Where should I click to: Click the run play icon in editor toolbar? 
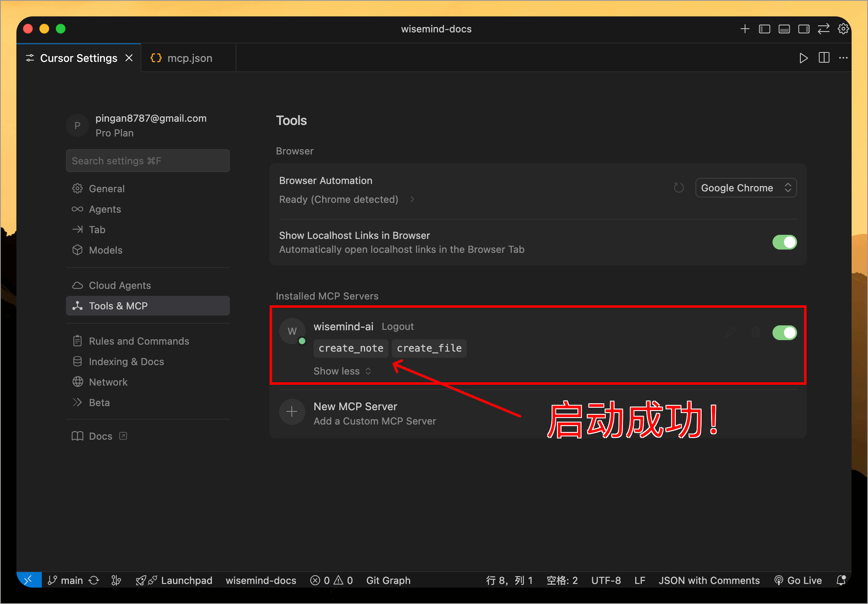coord(803,58)
